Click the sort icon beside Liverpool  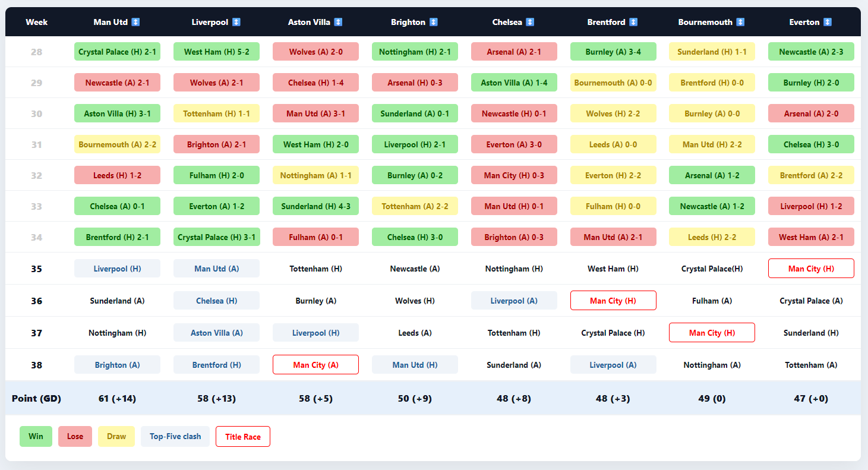click(x=236, y=22)
